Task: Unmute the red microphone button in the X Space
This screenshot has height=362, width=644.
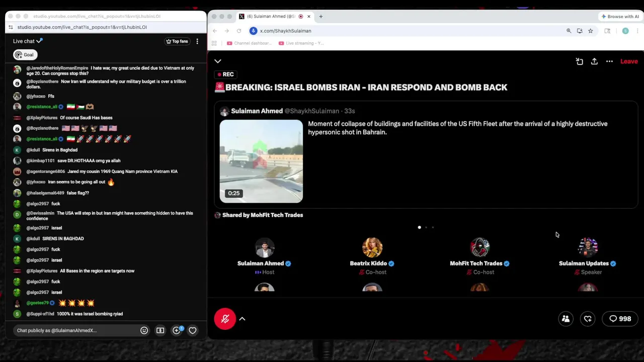Action: [225, 319]
